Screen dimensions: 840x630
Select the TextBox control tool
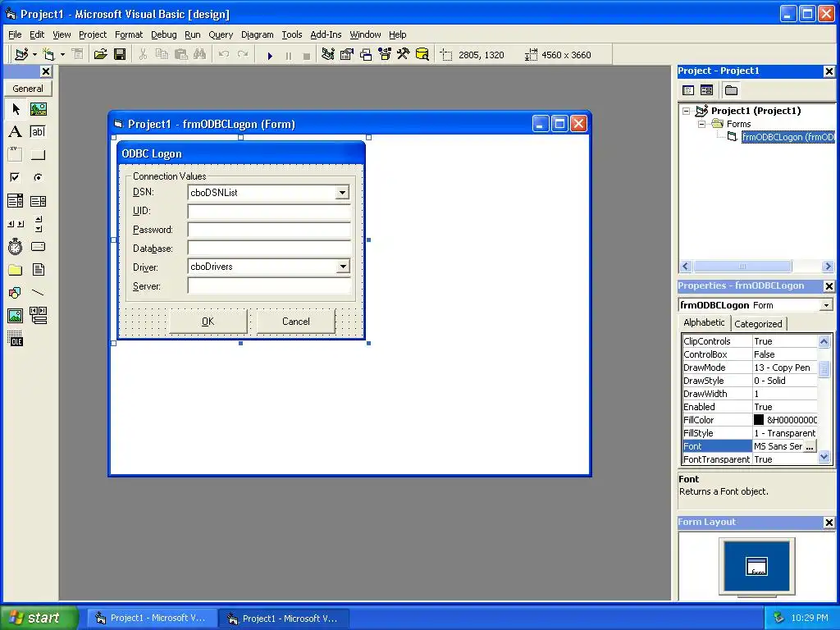pos(38,132)
